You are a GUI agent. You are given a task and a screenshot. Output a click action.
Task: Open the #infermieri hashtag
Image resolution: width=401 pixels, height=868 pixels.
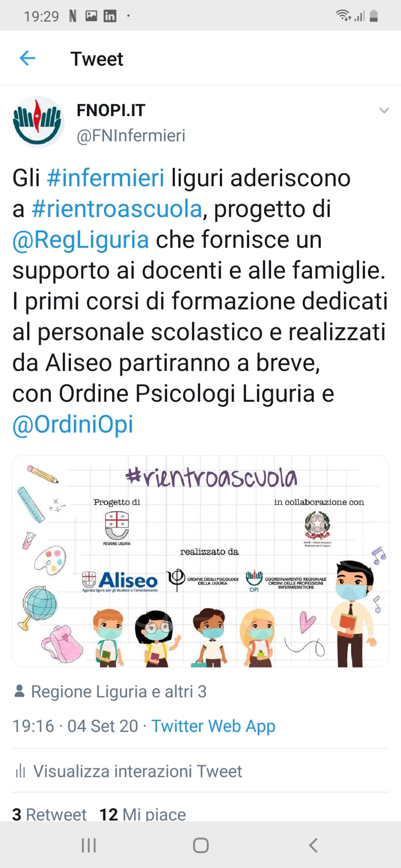click(x=106, y=178)
